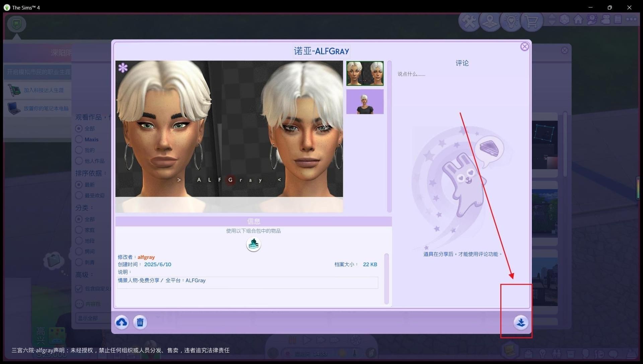Select the two-face preview thumbnail
This screenshot has width=643, height=364.
pos(365,73)
